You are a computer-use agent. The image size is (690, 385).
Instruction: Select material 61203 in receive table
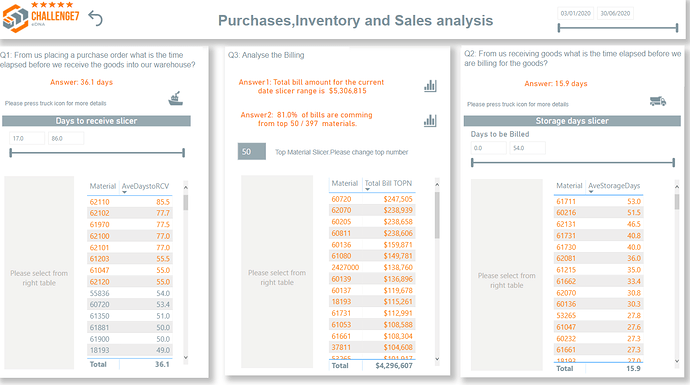99,259
